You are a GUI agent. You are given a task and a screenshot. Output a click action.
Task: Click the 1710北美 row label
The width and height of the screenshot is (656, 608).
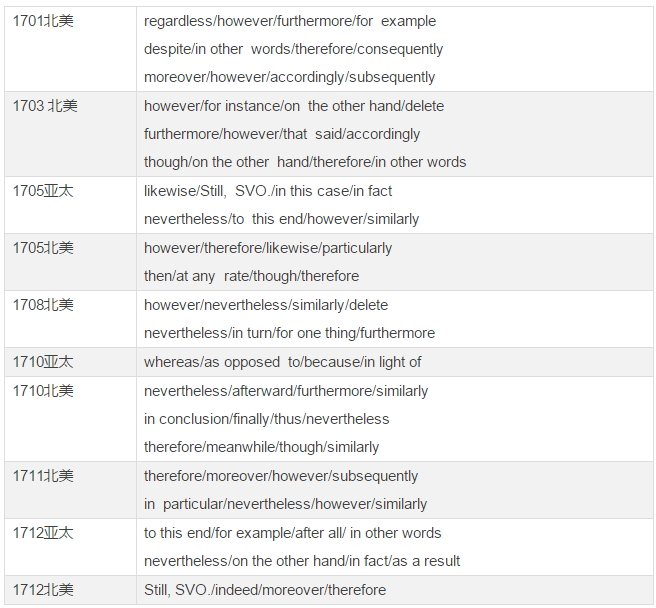[43, 391]
